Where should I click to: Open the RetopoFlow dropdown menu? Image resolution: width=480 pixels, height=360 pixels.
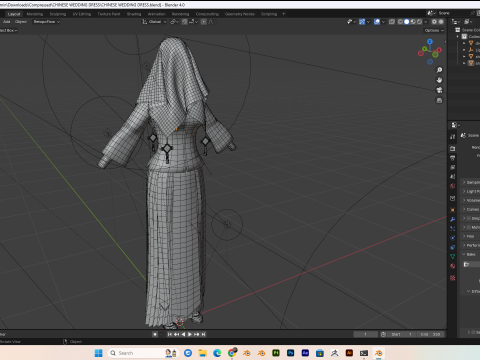tap(46, 22)
